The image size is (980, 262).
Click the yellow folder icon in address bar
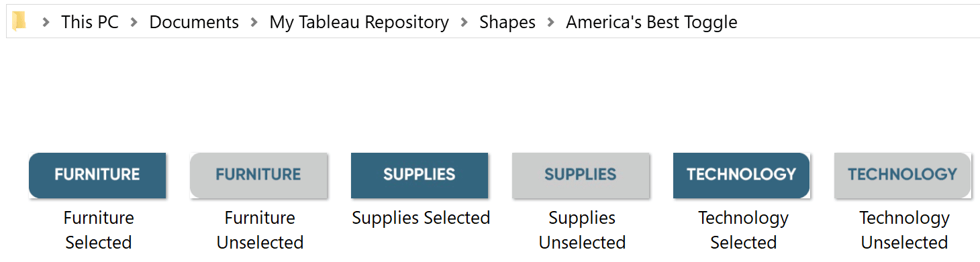point(19,21)
